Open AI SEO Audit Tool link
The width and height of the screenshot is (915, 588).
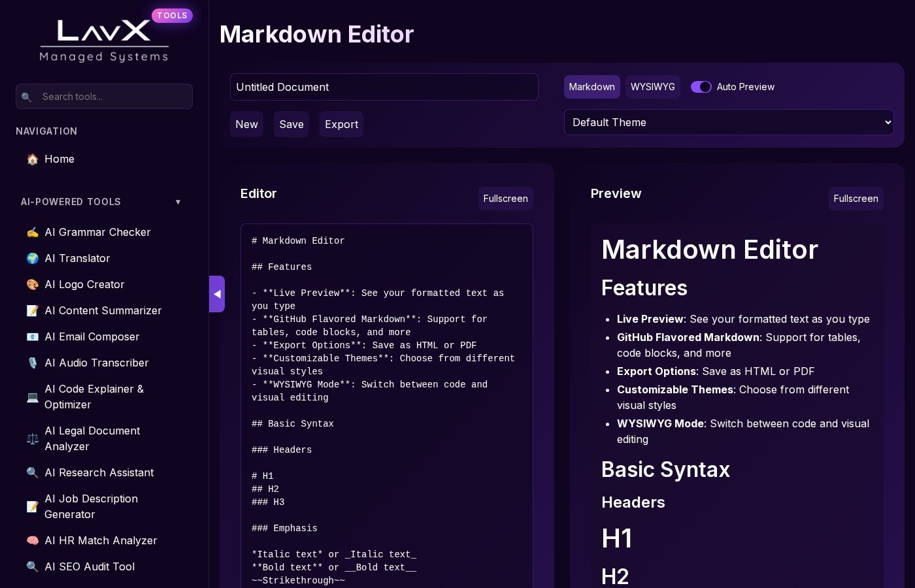tap(90, 567)
